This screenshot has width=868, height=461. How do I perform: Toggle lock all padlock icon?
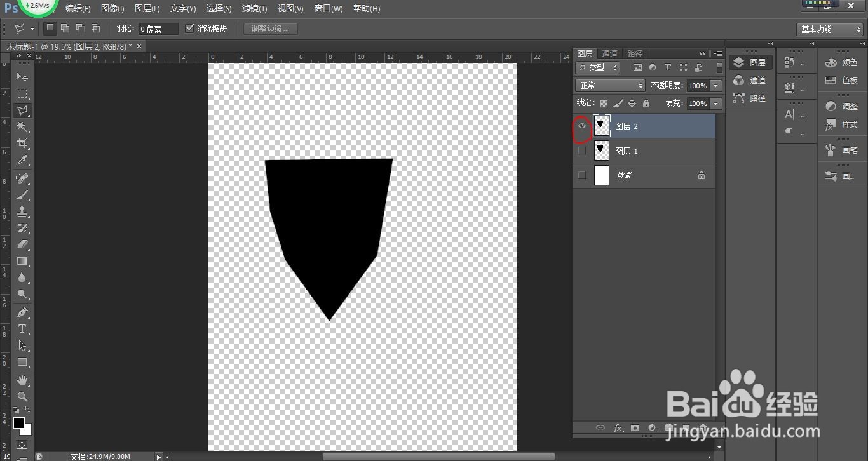(646, 104)
